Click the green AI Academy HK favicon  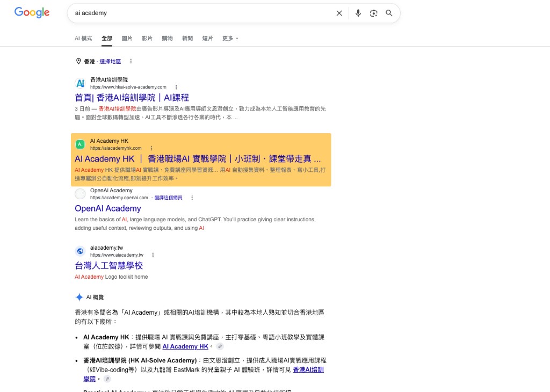click(x=81, y=144)
